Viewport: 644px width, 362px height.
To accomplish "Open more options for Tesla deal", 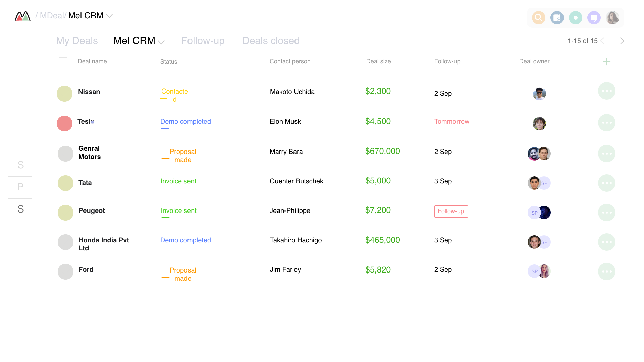I will [607, 123].
